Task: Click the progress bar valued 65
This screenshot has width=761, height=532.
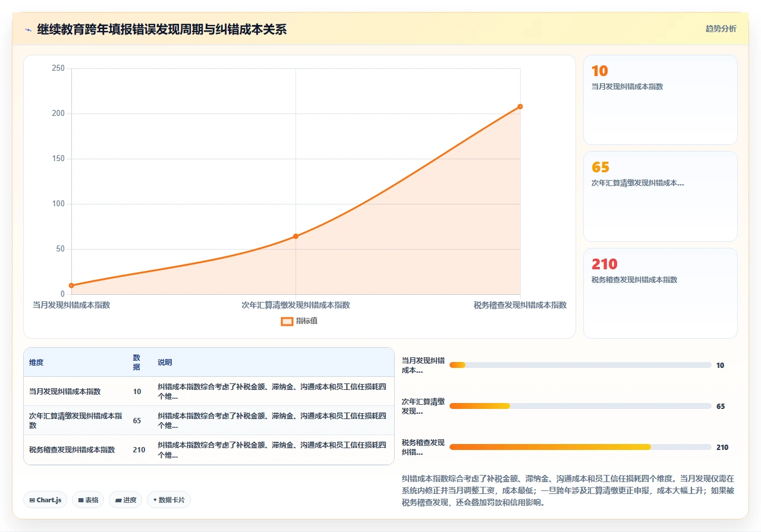Action: tap(580, 406)
